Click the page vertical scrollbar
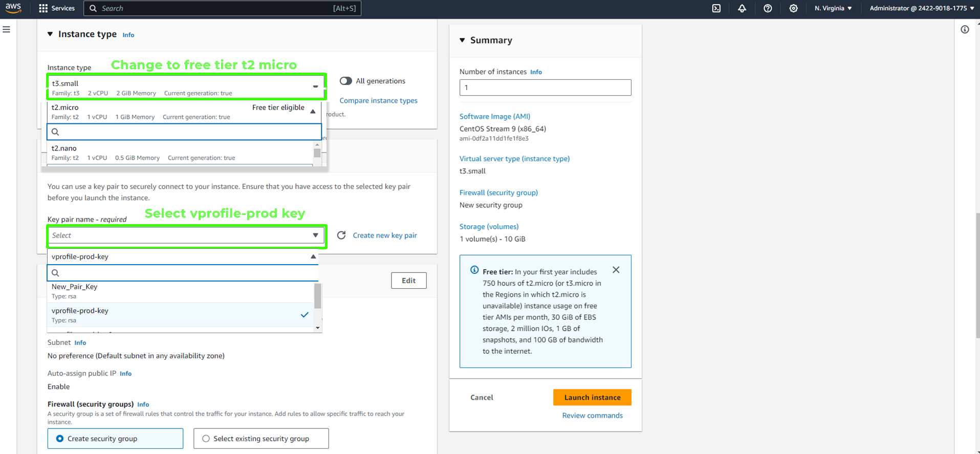 [x=977, y=275]
